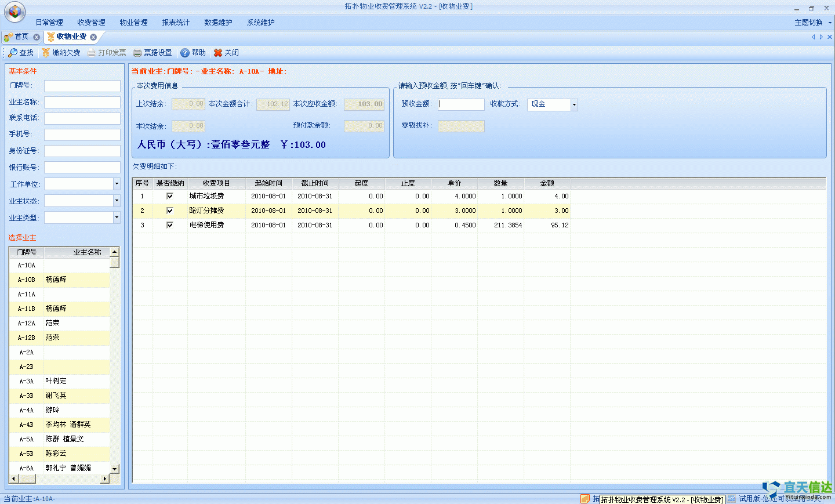This screenshot has width=835, height=504.
Task: Uncheck the 城市垃圾费 payment checkbox
Action: (170, 196)
